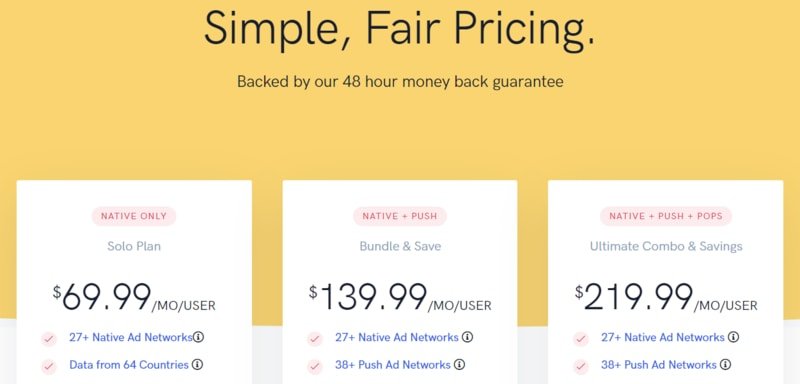Click checkmark beside Bundle plan's 38+ Push Ad Networks
The image size is (800, 384).
pos(315,367)
